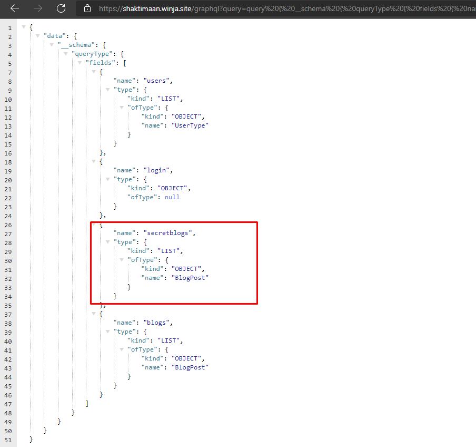The height and width of the screenshot is (448, 476).
Task: Click line number 51 in gutter
Action: click(x=8, y=440)
